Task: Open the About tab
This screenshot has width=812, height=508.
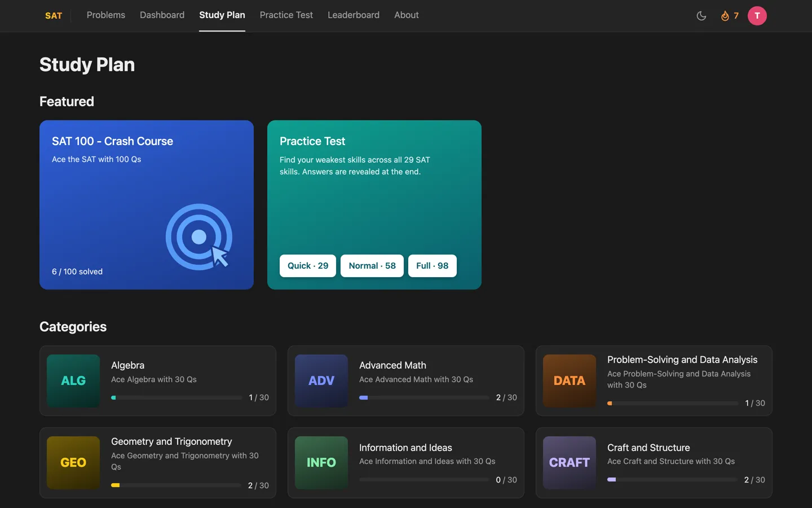Action: [407, 15]
